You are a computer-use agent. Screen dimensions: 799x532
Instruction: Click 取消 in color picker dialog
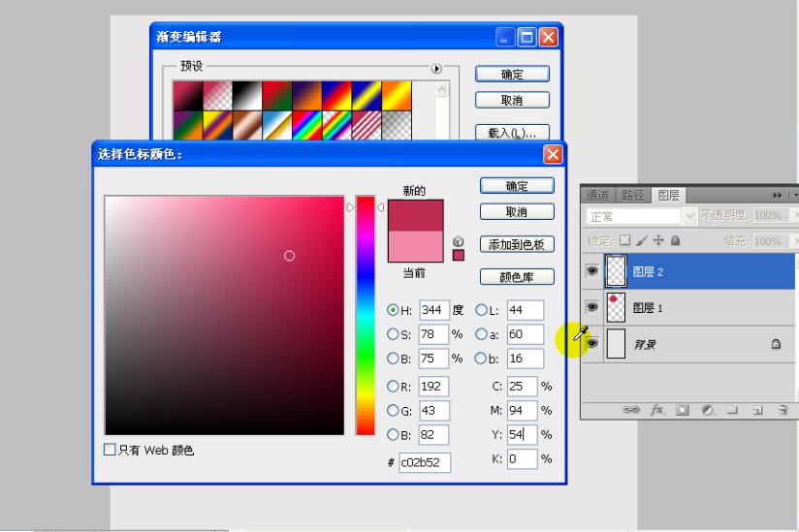point(517,212)
